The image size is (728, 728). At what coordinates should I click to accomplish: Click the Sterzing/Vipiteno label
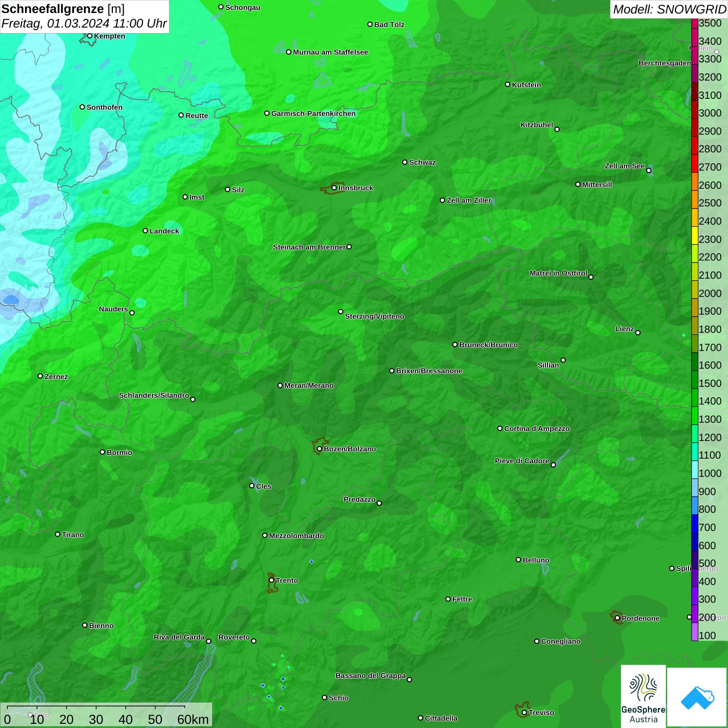[375, 316]
